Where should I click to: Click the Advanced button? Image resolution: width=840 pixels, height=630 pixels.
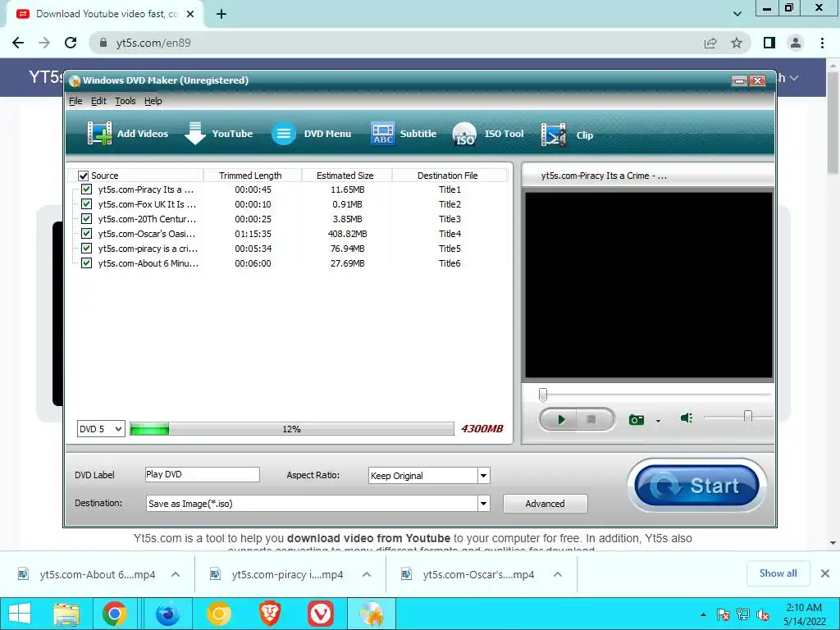click(545, 504)
